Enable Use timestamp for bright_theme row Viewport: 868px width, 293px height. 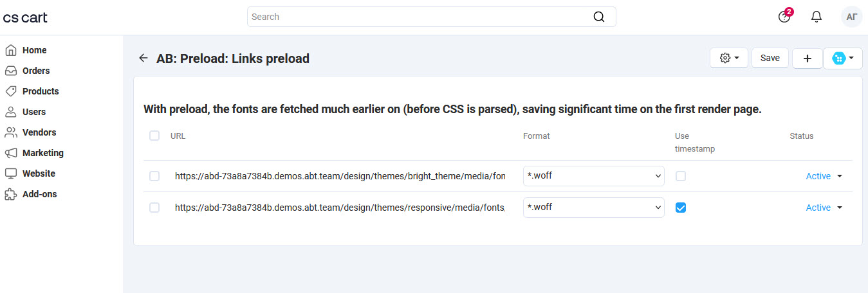click(x=681, y=176)
